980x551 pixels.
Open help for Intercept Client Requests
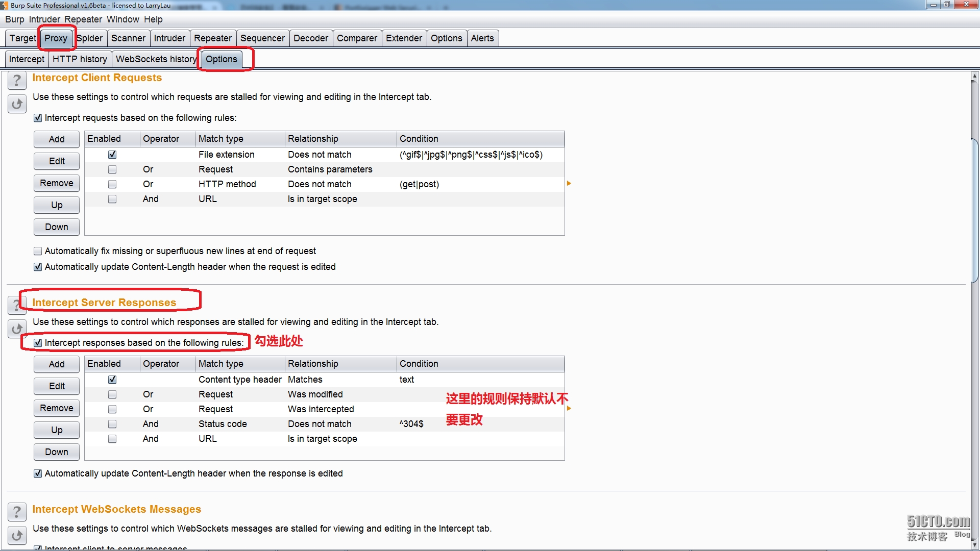(17, 81)
